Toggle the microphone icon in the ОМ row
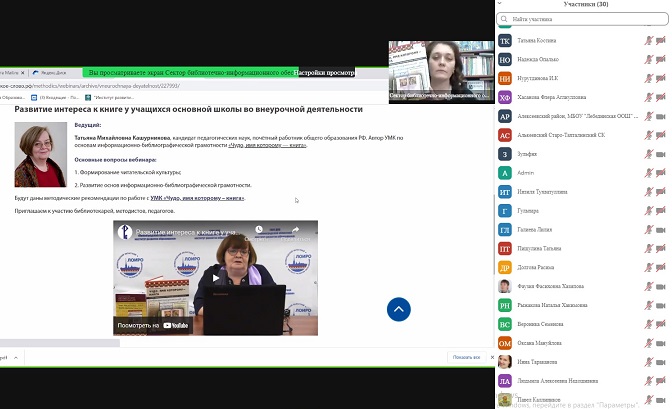The width and height of the screenshot is (672, 409). tap(648, 343)
